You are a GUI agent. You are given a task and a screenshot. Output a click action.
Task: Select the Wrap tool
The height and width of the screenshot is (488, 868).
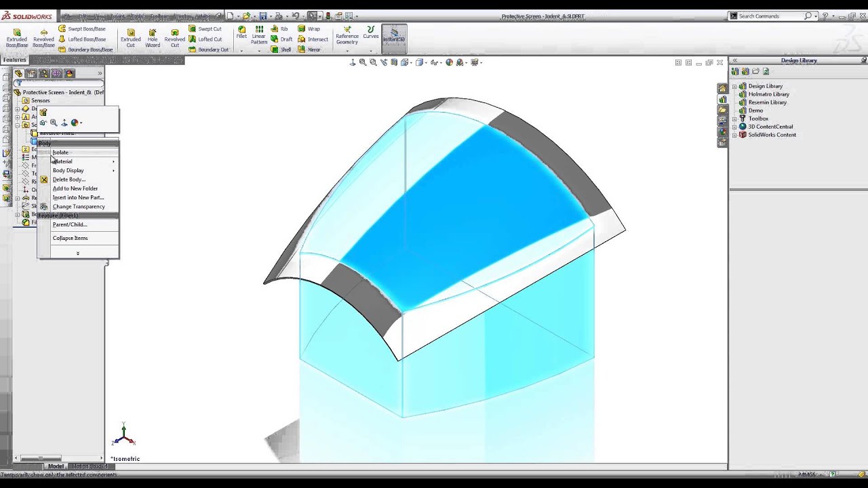[x=309, y=29]
